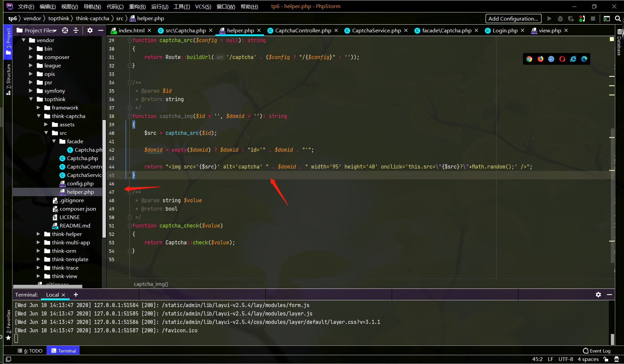Expand the assets folder

click(x=46, y=124)
